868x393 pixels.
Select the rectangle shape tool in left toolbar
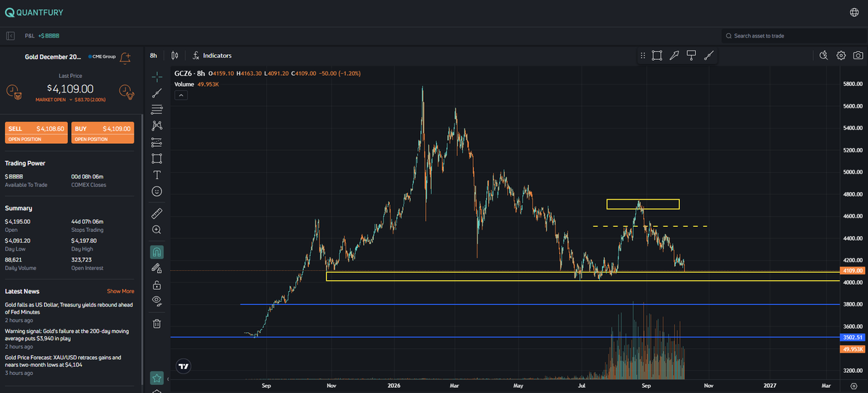pyautogui.click(x=157, y=158)
